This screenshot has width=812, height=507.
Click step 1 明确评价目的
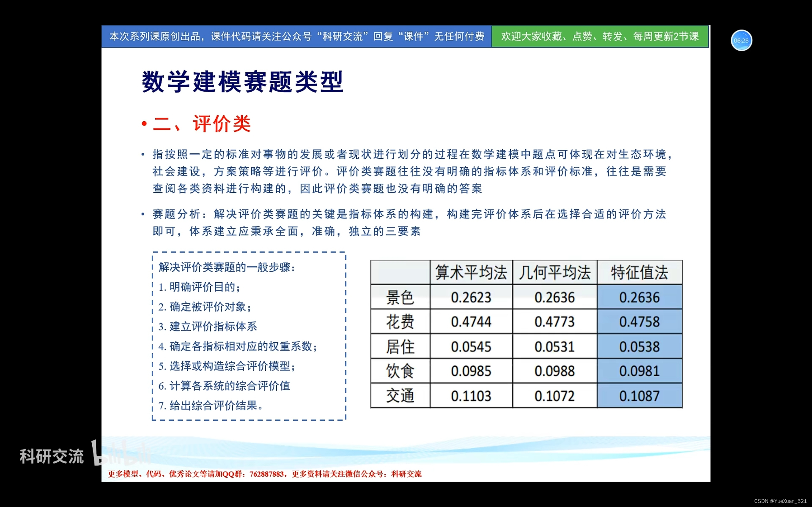pyautogui.click(x=200, y=287)
